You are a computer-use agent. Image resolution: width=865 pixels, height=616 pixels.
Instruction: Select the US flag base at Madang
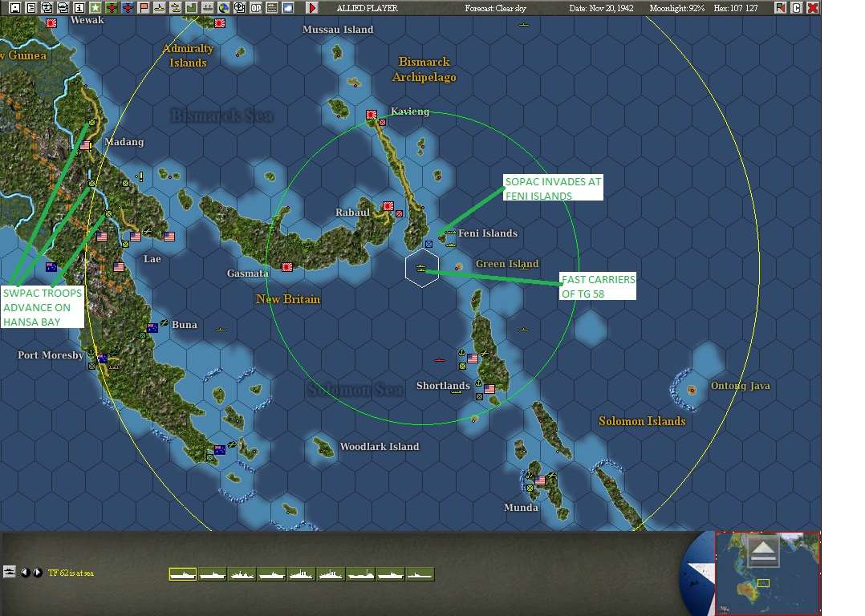(x=85, y=146)
